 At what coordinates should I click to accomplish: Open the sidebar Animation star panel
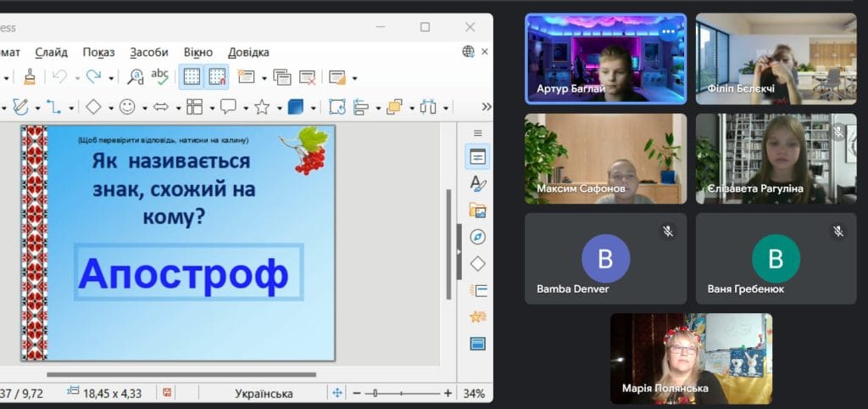click(x=478, y=317)
